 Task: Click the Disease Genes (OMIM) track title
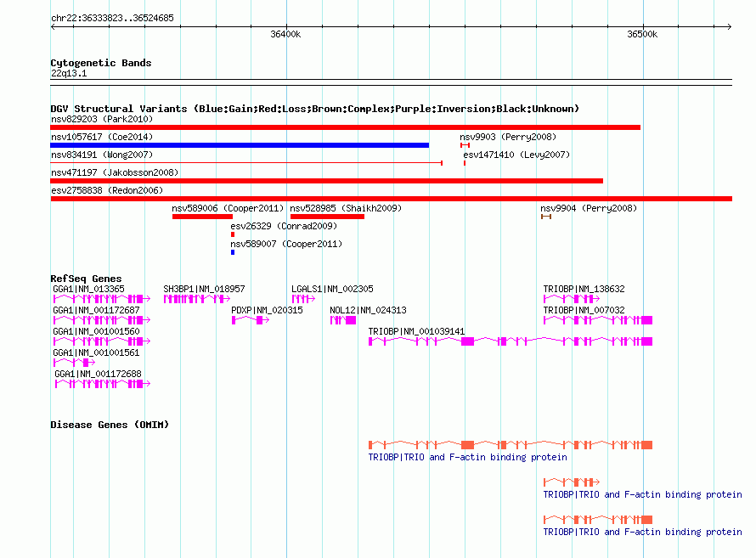(x=110, y=425)
